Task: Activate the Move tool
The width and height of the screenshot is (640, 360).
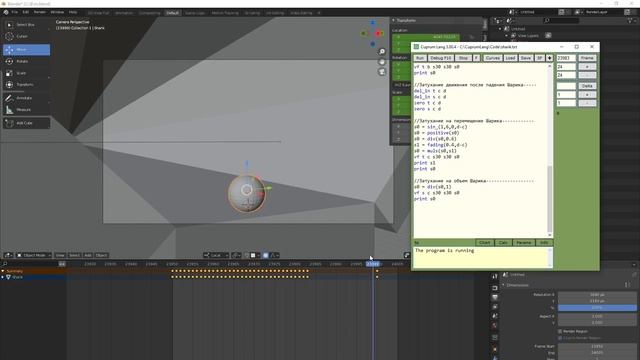Action: 26,50
